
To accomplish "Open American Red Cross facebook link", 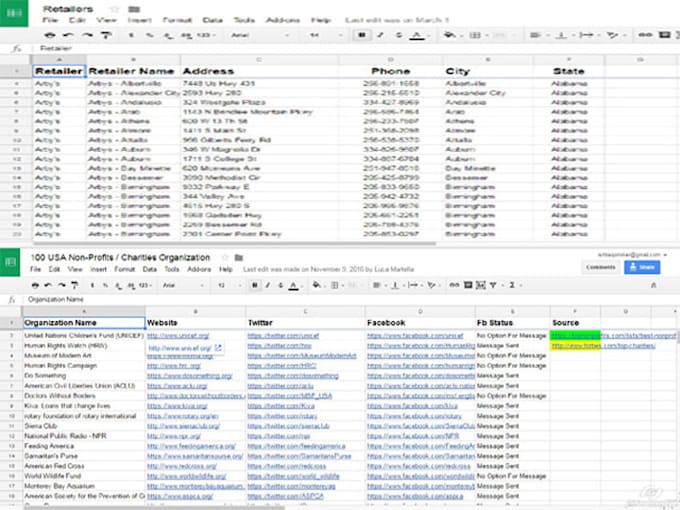I will [418, 466].
